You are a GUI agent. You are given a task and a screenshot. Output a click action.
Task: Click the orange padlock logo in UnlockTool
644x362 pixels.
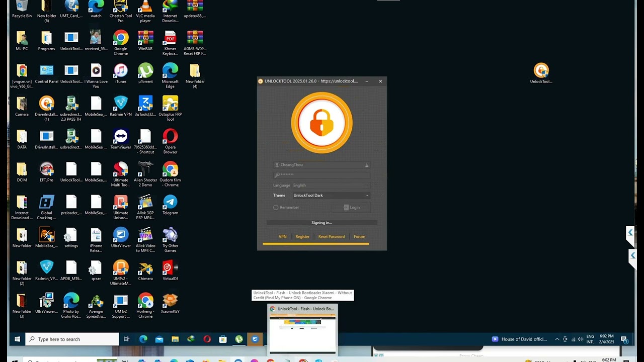322,123
